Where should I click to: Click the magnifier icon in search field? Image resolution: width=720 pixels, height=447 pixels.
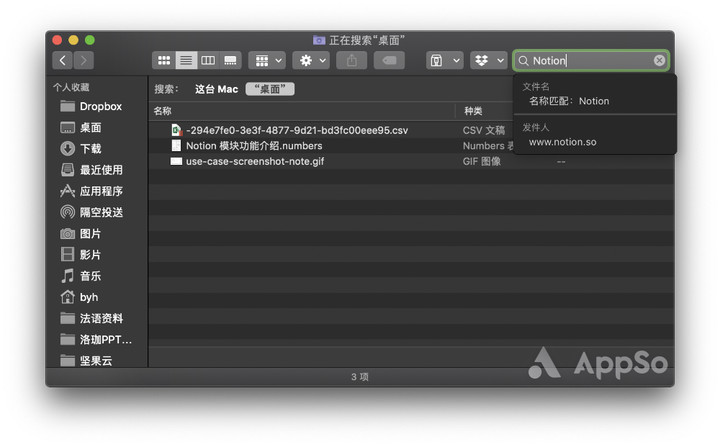[523, 61]
